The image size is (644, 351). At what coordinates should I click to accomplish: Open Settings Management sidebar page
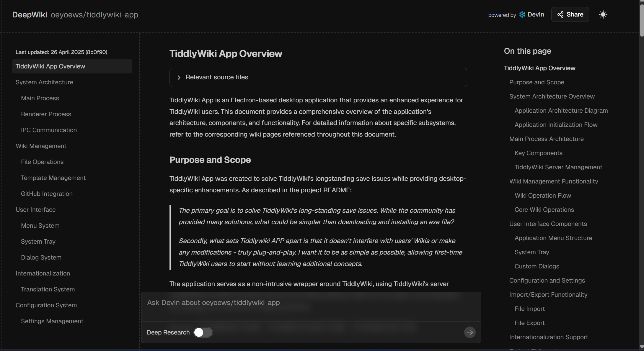click(52, 321)
